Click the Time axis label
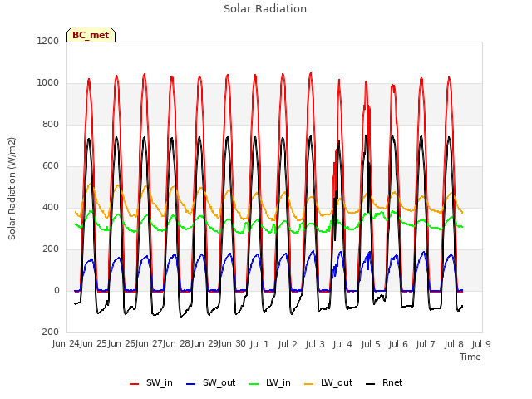Screen dimensions: 532x399 pos(470,357)
